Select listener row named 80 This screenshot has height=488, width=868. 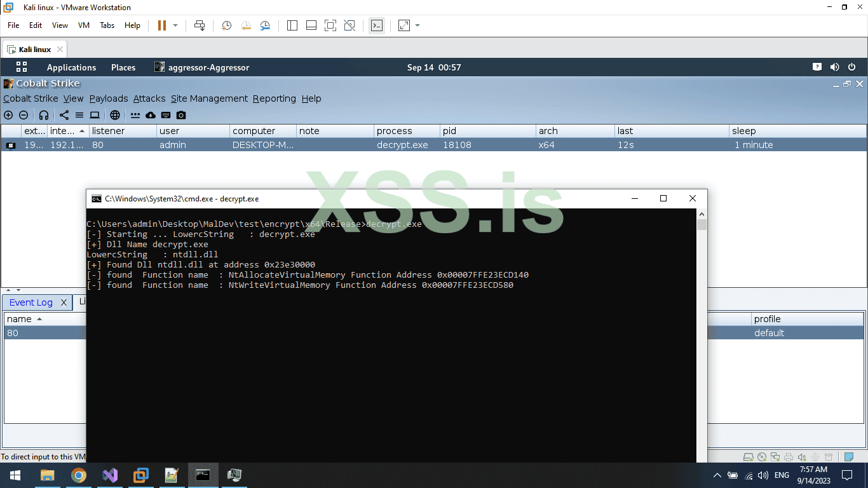(x=44, y=333)
